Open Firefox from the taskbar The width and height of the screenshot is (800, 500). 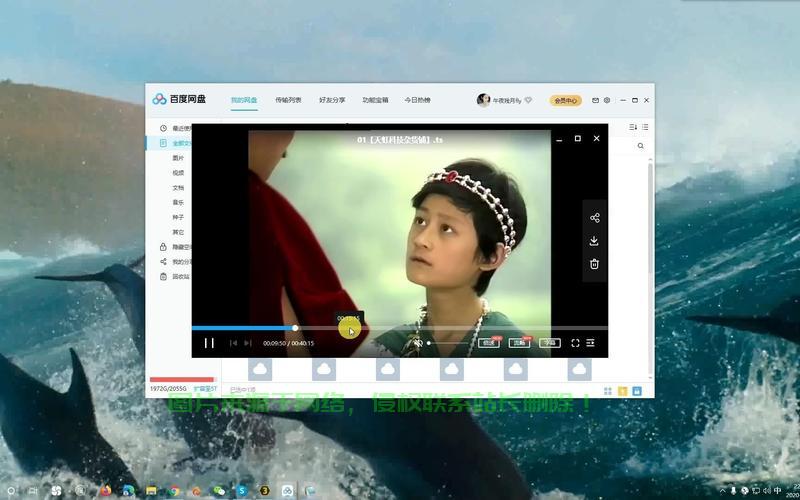point(106,491)
